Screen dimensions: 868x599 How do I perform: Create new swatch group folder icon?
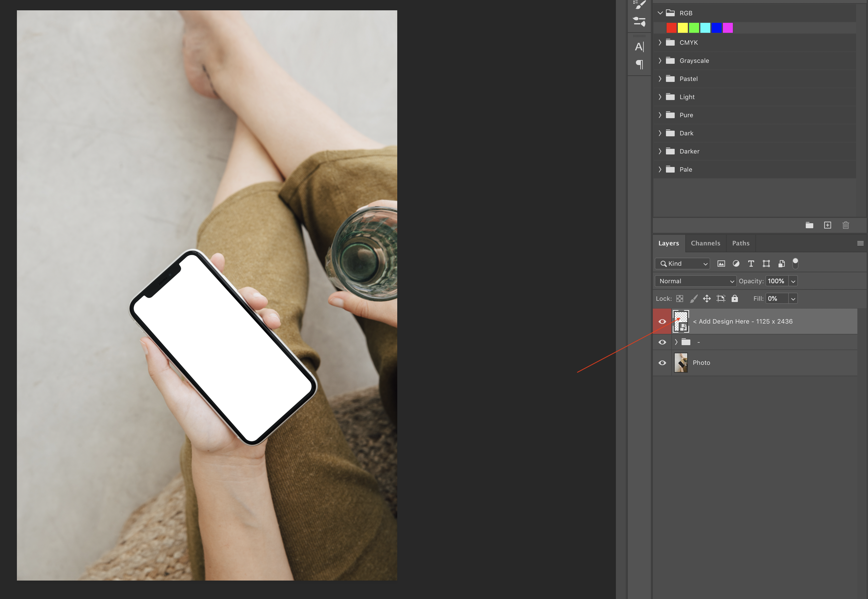[x=810, y=225]
